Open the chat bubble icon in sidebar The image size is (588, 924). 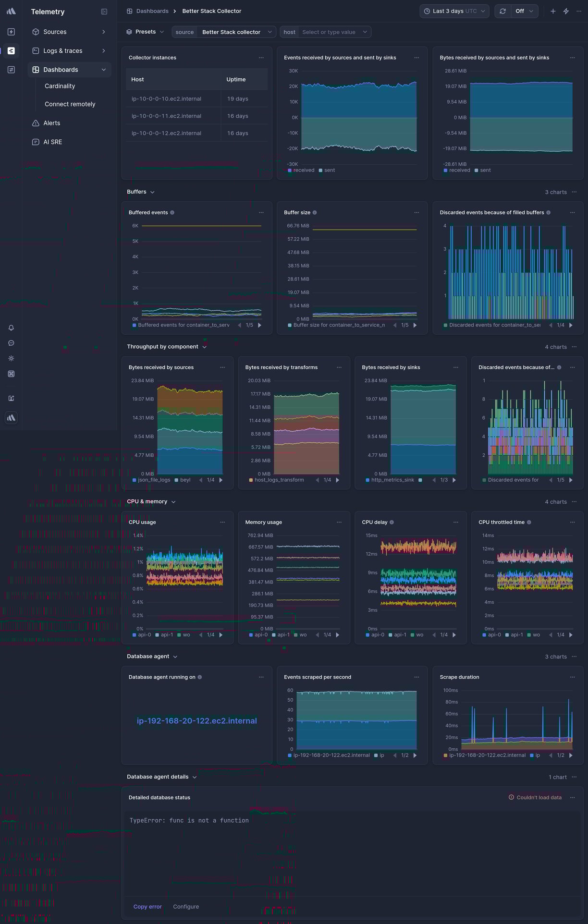(x=11, y=343)
